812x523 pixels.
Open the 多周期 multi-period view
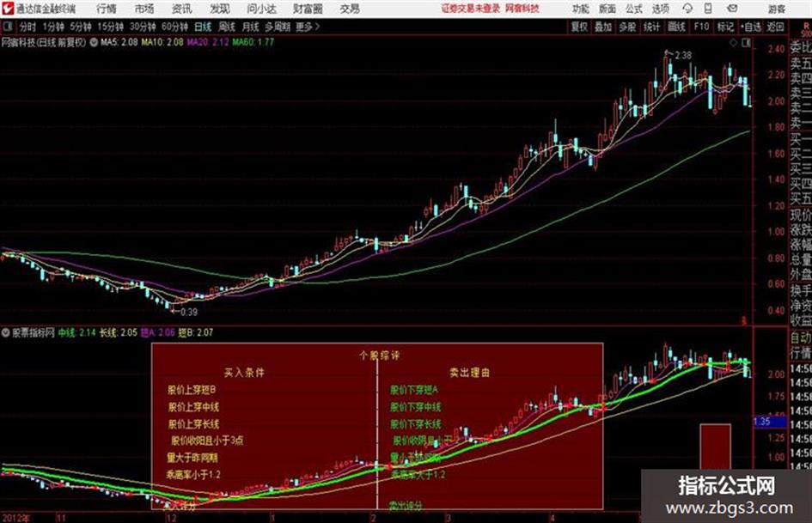[x=277, y=27]
